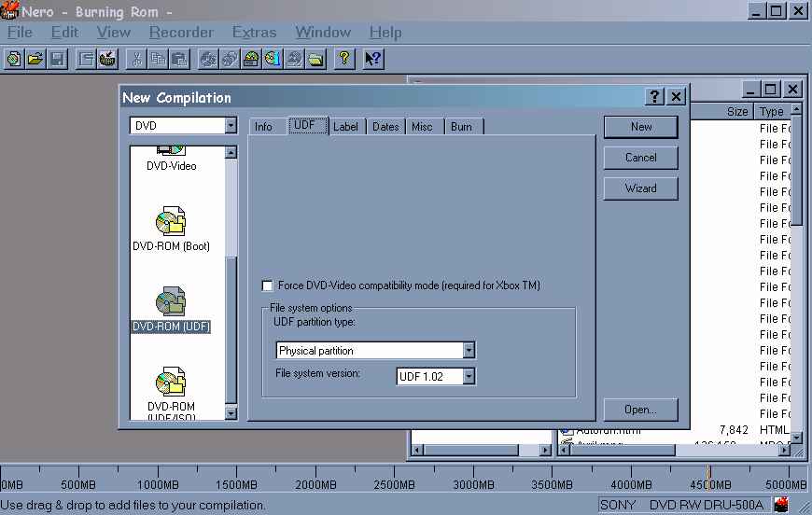The height and width of the screenshot is (515, 812).
Task: Click the 4500MB capacity marker on the ruler
Action: tap(710, 485)
